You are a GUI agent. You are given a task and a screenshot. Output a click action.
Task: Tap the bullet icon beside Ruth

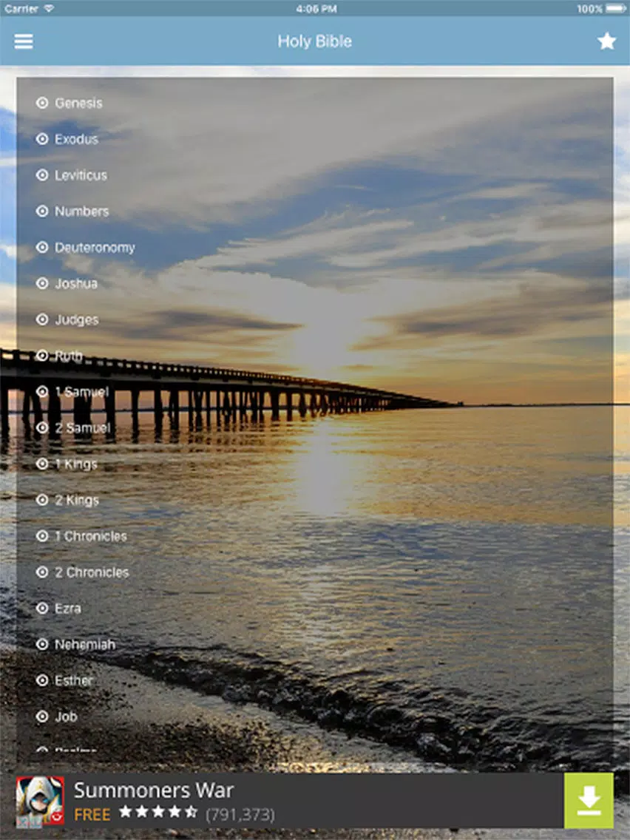[42, 355]
